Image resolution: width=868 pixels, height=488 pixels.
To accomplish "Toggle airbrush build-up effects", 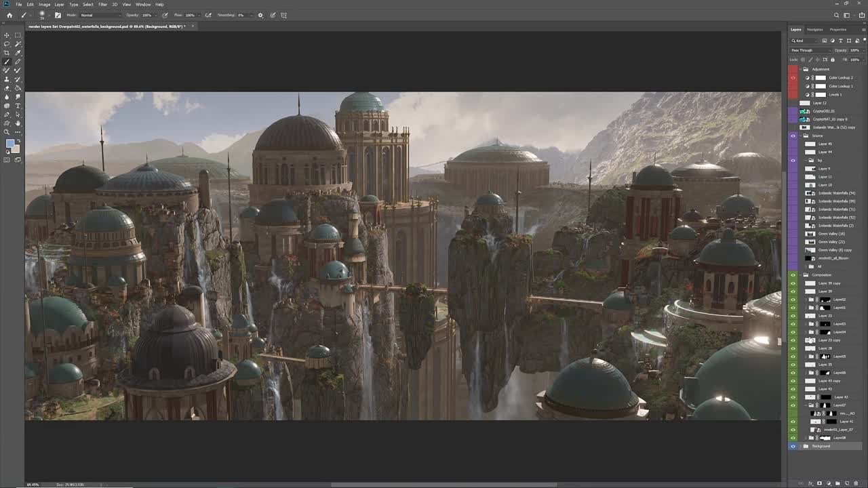I will click(208, 15).
